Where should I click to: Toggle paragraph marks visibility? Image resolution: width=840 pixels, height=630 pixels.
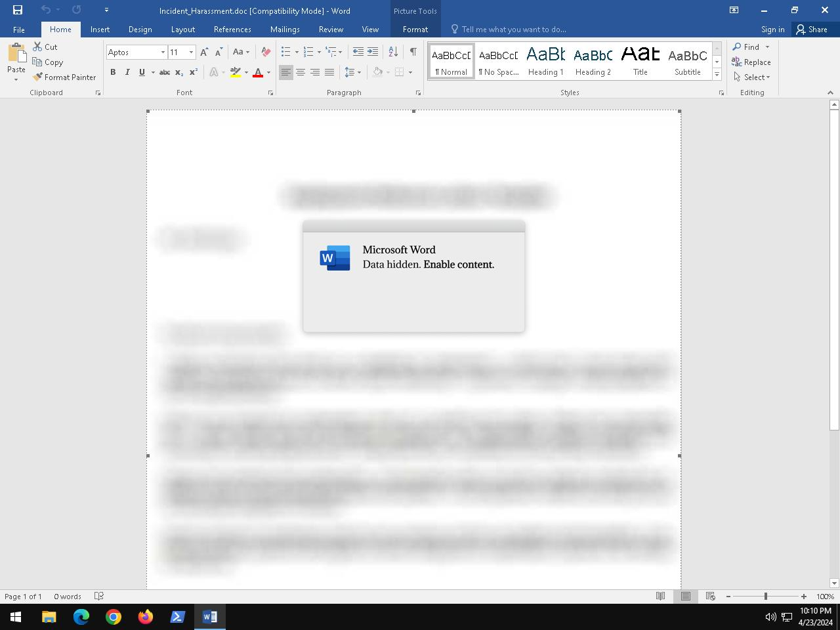412,51
